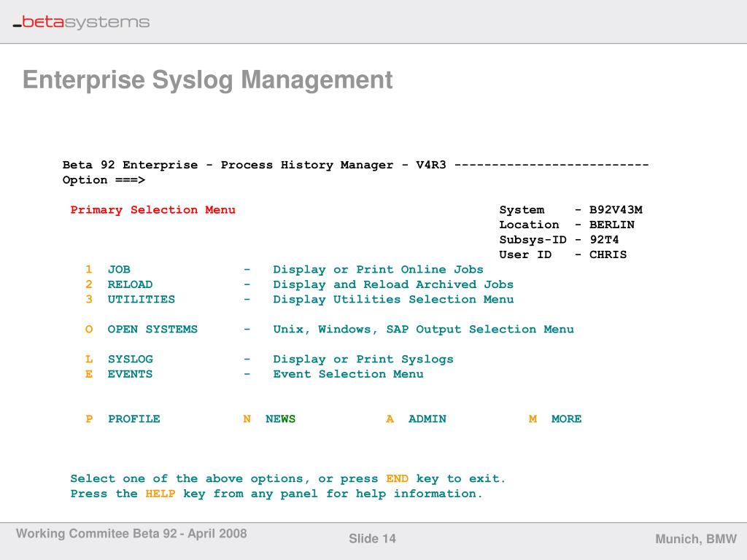The height and width of the screenshot is (560, 747).
Task: Click the 'Primary Selection Menu' heading
Action: click(x=153, y=210)
